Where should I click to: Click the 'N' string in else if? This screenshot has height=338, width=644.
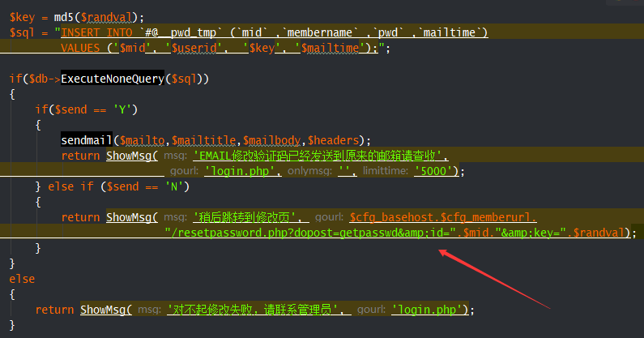click(x=173, y=186)
